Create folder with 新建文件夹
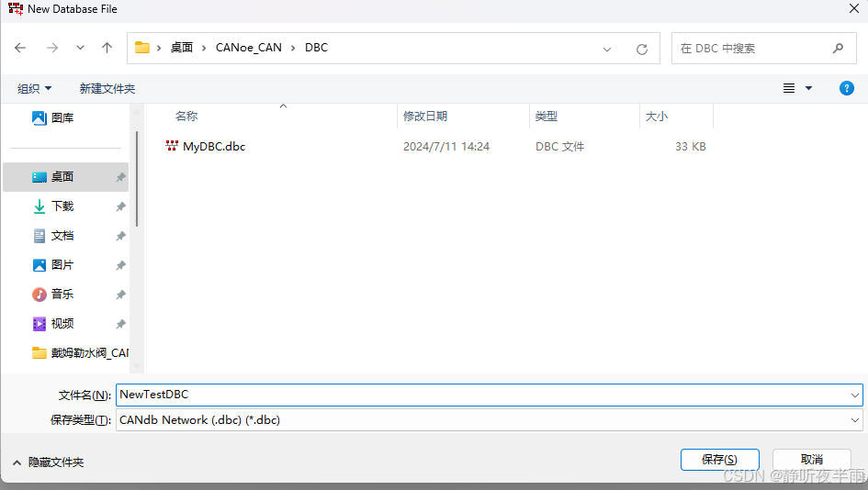Image resolution: width=868 pixels, height=490 pixels. pos(107,88)
